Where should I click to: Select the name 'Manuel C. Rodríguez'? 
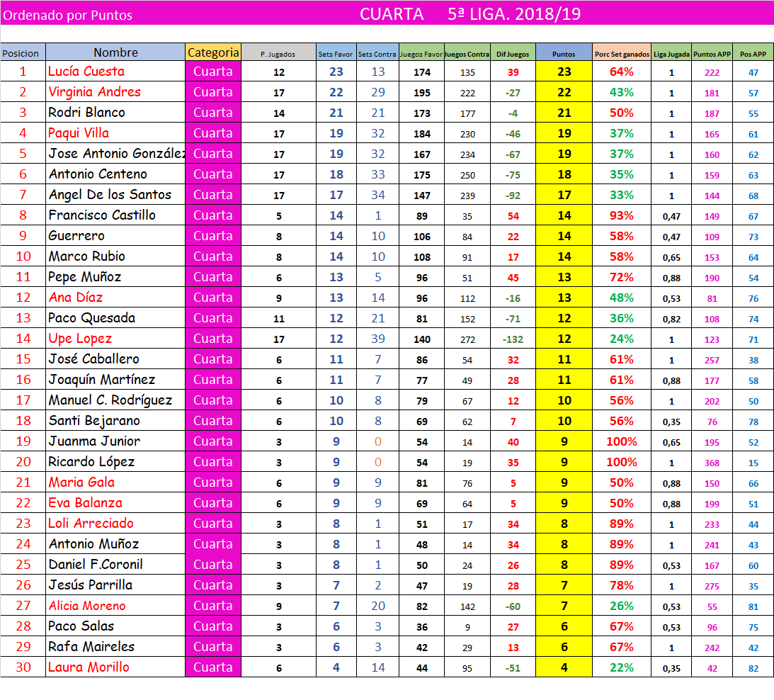[x=110, y=400]
